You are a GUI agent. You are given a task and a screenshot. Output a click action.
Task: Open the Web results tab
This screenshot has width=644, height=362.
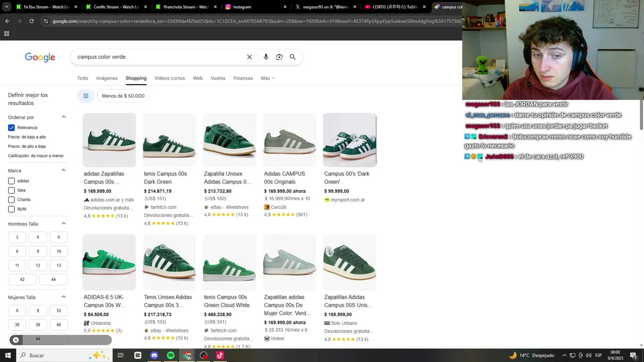(198, 78)
